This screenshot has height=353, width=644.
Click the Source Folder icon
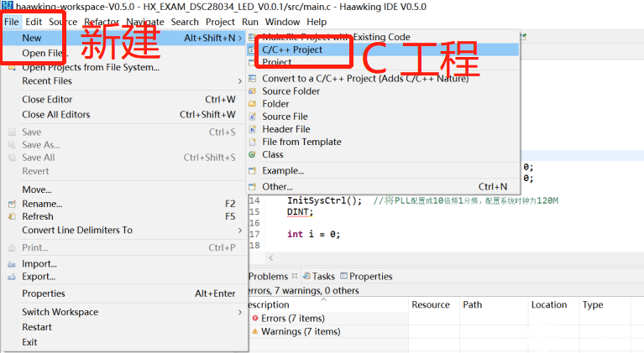coord(253,91)
